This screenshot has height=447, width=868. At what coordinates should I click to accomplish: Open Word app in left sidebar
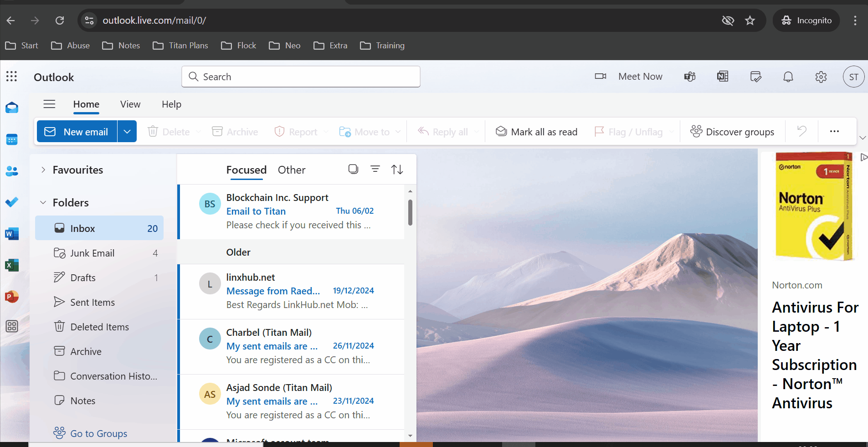coord(12,234)
